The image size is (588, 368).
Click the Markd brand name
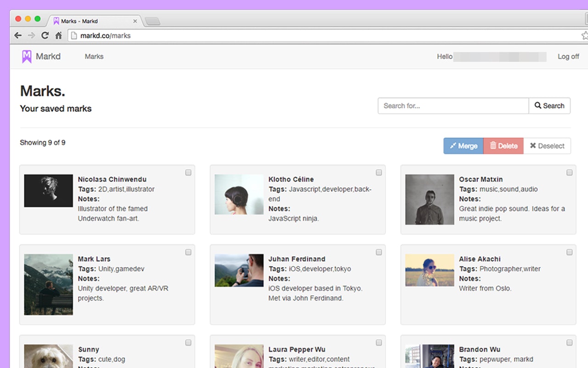[x=48, y=57]
